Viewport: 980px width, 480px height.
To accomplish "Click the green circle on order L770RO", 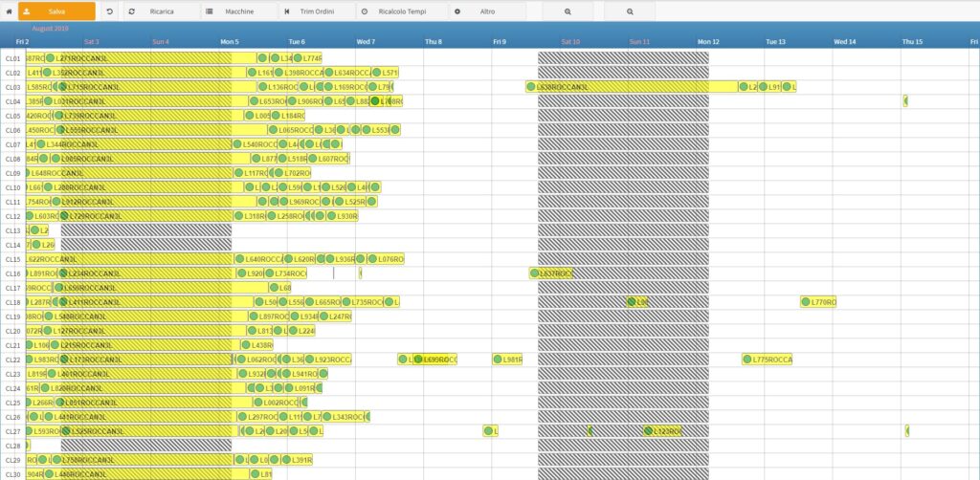I will click(807, 302).
